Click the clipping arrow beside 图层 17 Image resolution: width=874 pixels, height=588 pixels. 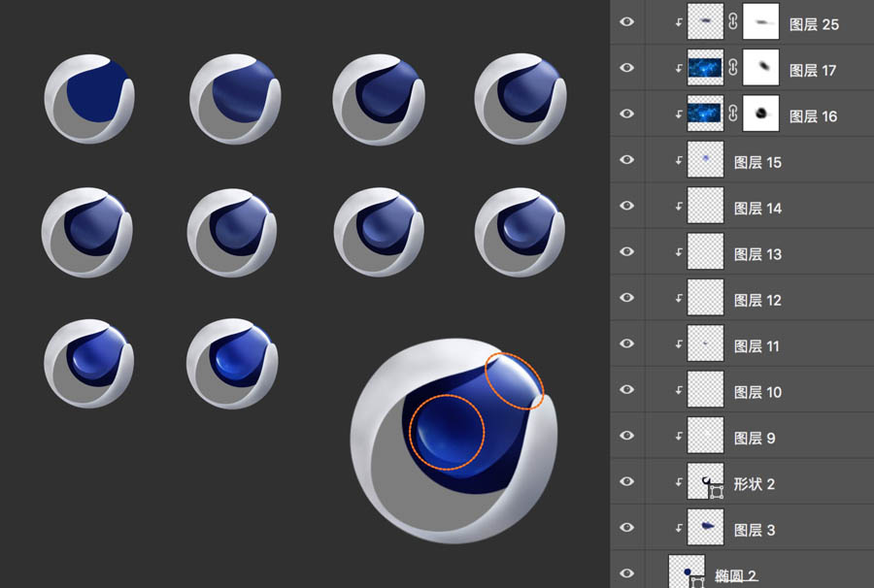(x=679, y=68)
